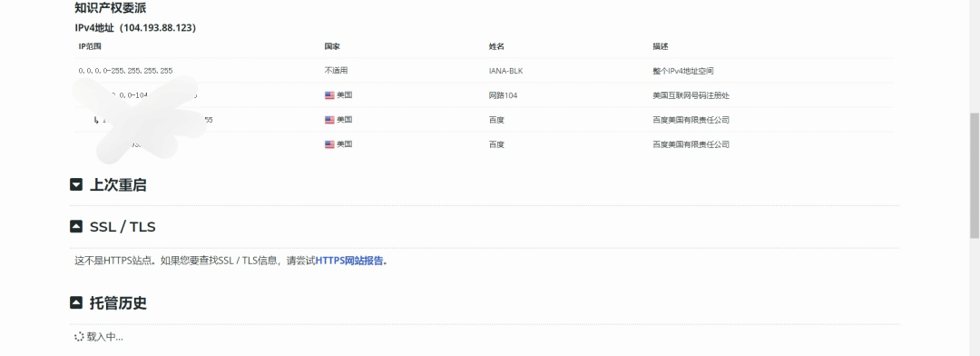The height and width of the screenshot is (356, 980).
Task: Click the 美国互联网号码注册处 description cell
Action: tap(691, 95)
